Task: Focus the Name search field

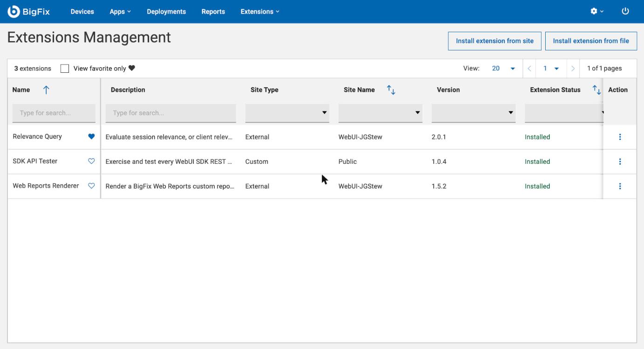Action: 54,113
